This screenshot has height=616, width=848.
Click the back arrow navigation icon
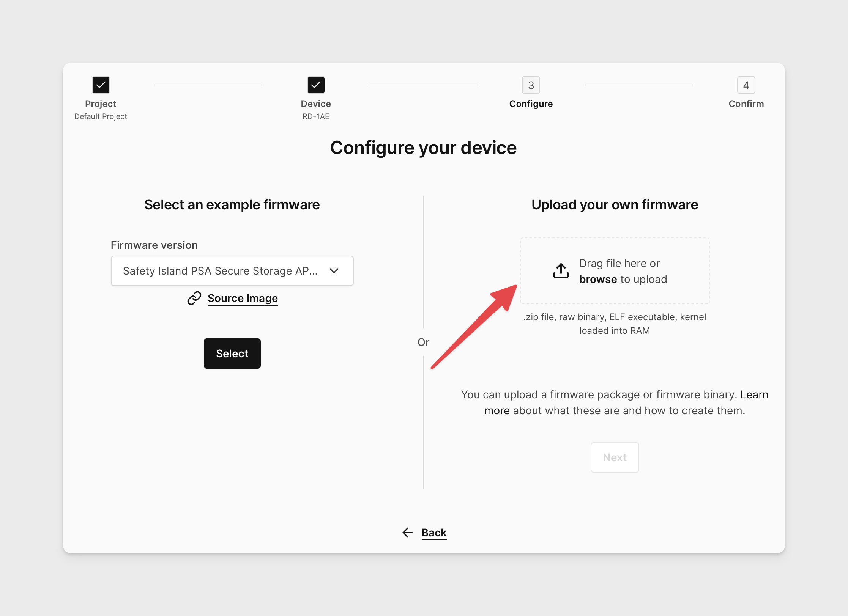coord(407,533)
